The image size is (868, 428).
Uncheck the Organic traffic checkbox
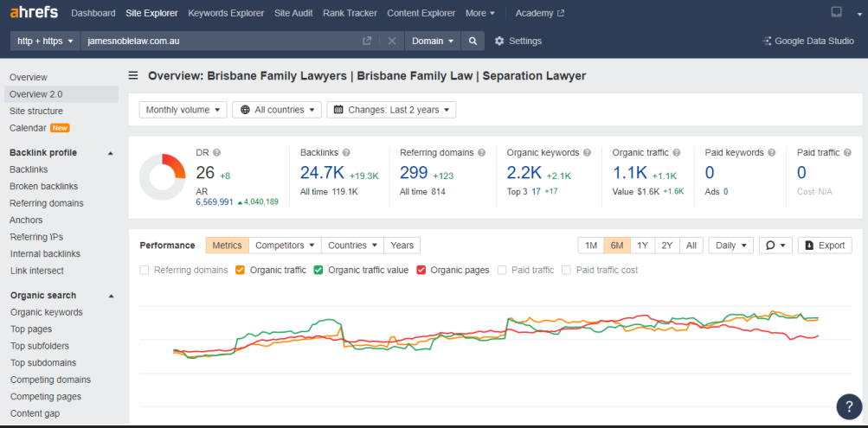pos(241,271)
